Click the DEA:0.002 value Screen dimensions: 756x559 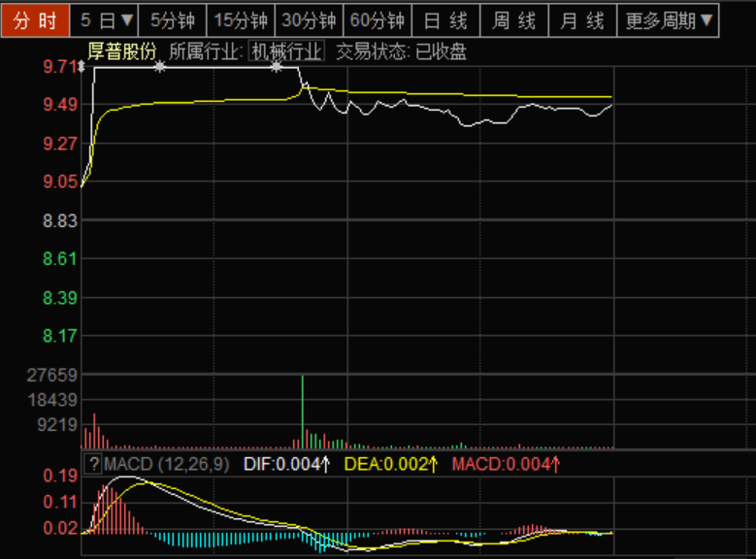(x=391, y=464)
